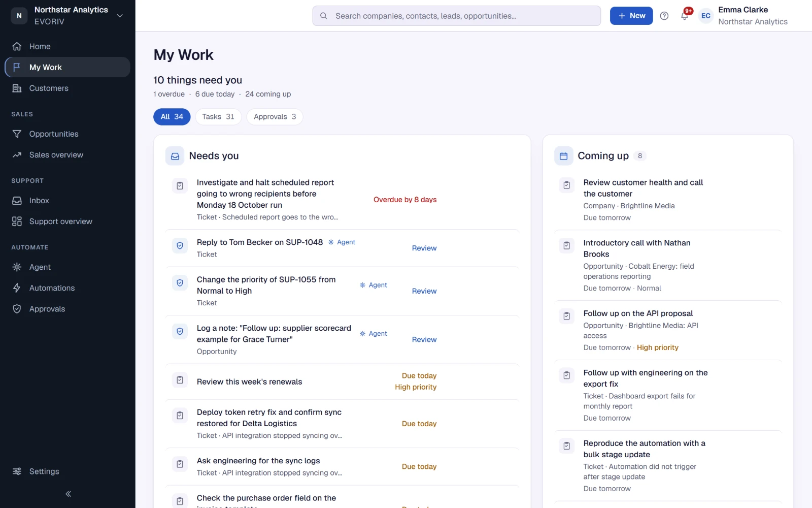The height and width of the screenshot is (508, 812).
Task: Click the Opportunities funnel icon
Action: coord(17,134)
